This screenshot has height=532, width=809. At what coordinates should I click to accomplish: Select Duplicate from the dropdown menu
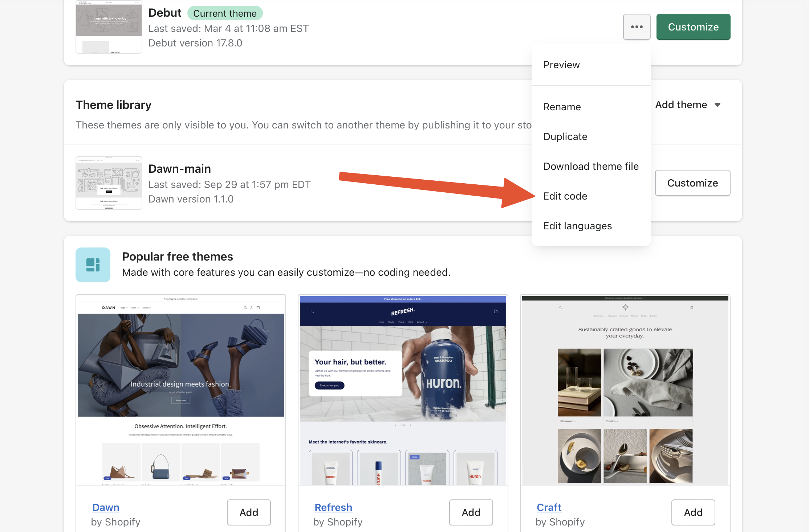point(565,136)
